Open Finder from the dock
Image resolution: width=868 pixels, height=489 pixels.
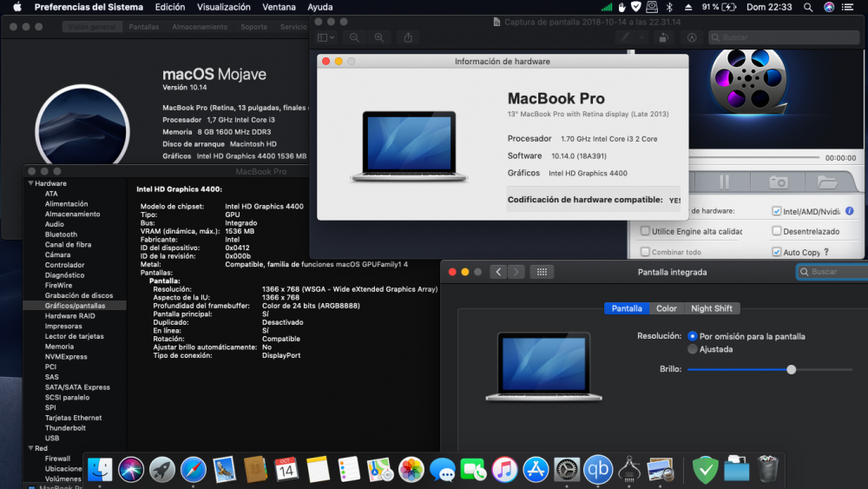coord(100,470)
